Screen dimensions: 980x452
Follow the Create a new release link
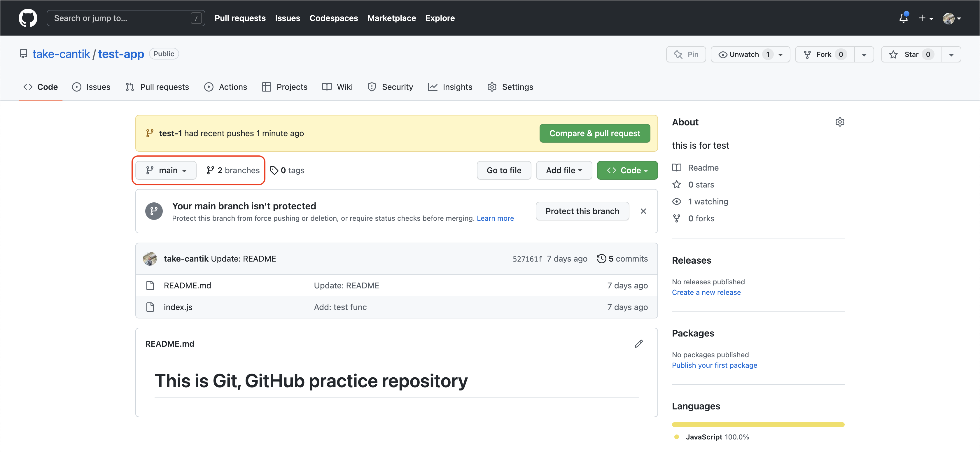point(706,292)
